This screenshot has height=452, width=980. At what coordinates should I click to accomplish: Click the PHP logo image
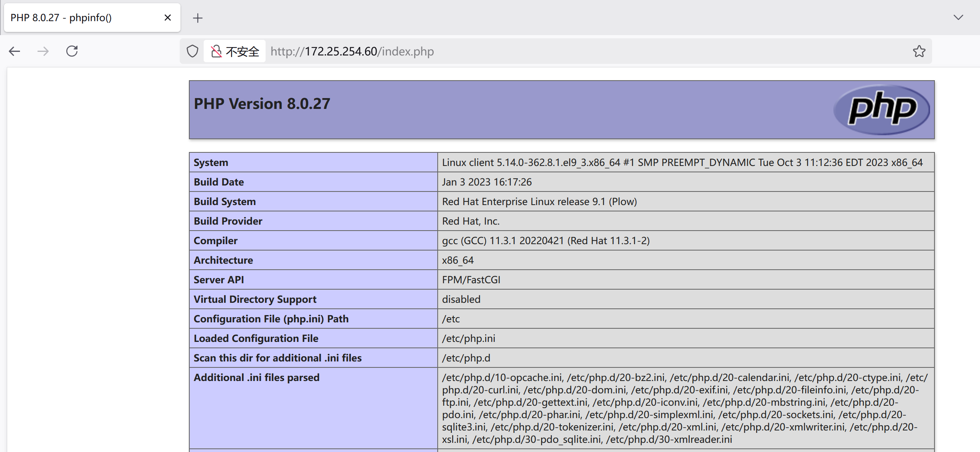[882, 109]
